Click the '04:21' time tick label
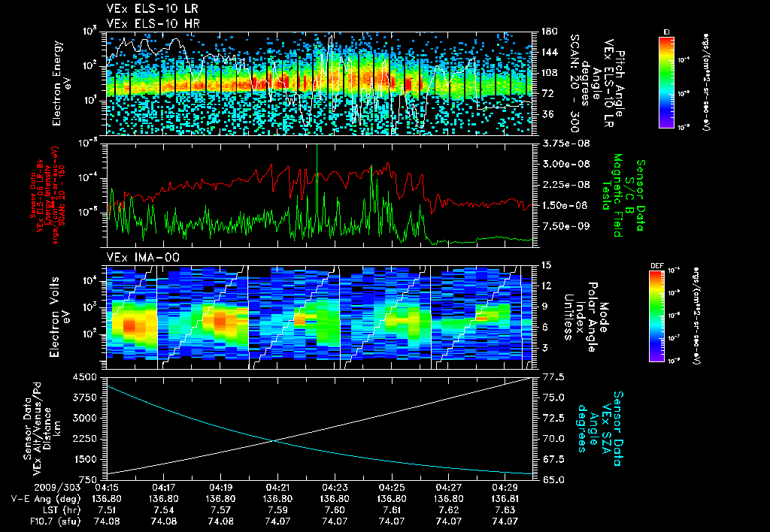The width and height of the screenshot is (770, 532). tap(278, 488)
